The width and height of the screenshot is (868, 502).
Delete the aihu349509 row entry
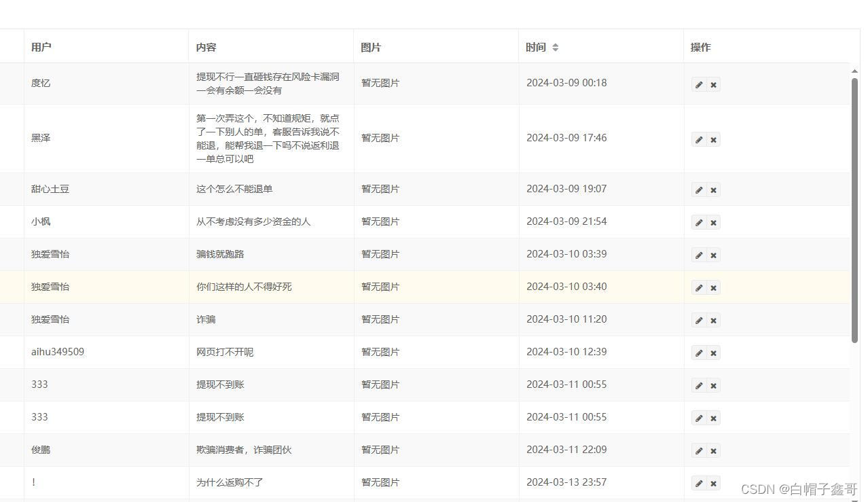tap(713, 353)
